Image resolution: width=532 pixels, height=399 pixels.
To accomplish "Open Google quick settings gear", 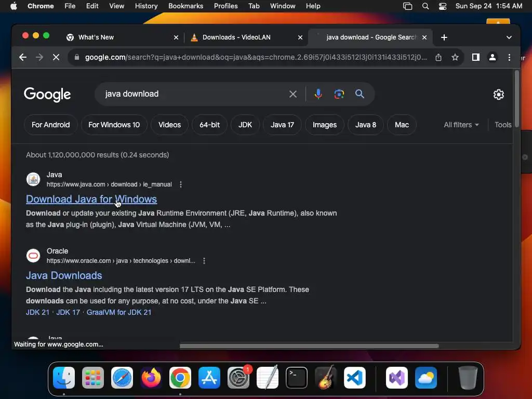I will click(x=498, y=95).
